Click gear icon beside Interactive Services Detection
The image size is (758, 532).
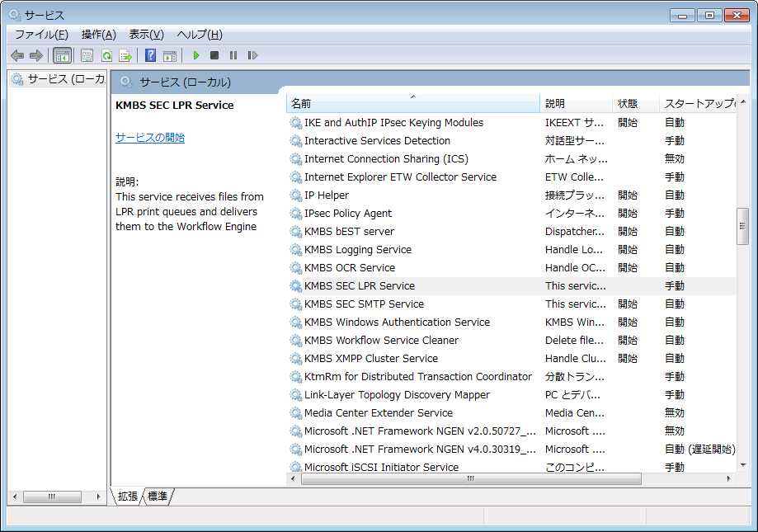(x=295, y=140)
